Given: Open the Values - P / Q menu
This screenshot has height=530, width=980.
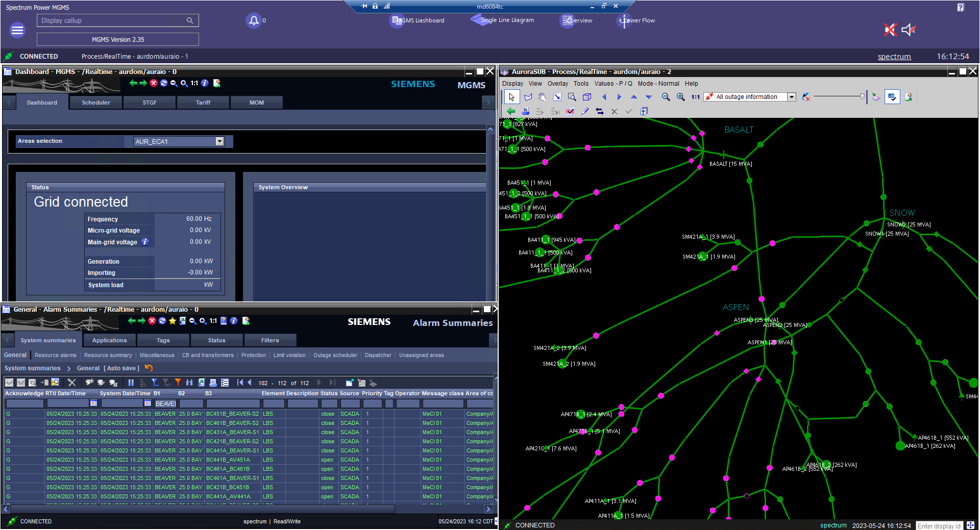Looking at the screenshot, I should pos(613,84).
